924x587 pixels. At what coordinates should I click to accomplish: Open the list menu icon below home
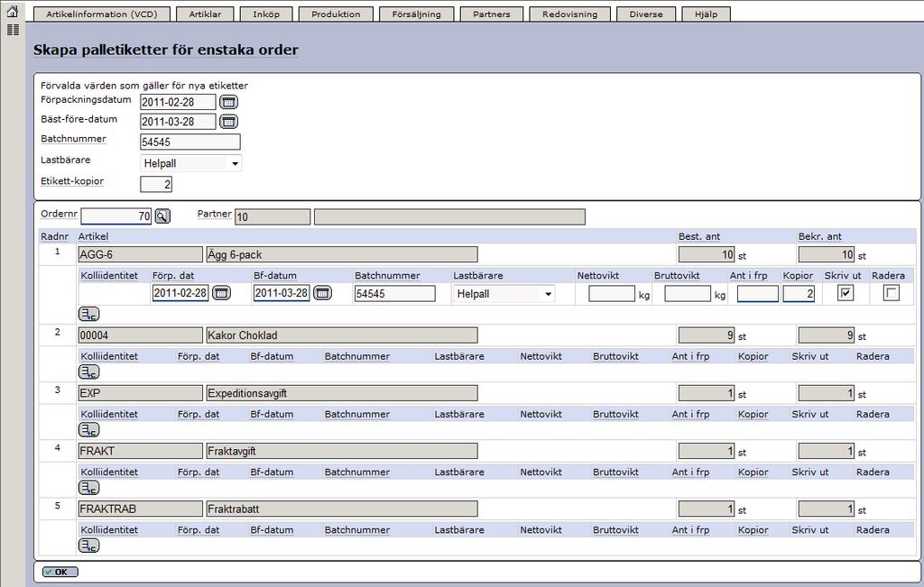click(x=13, y=30)
